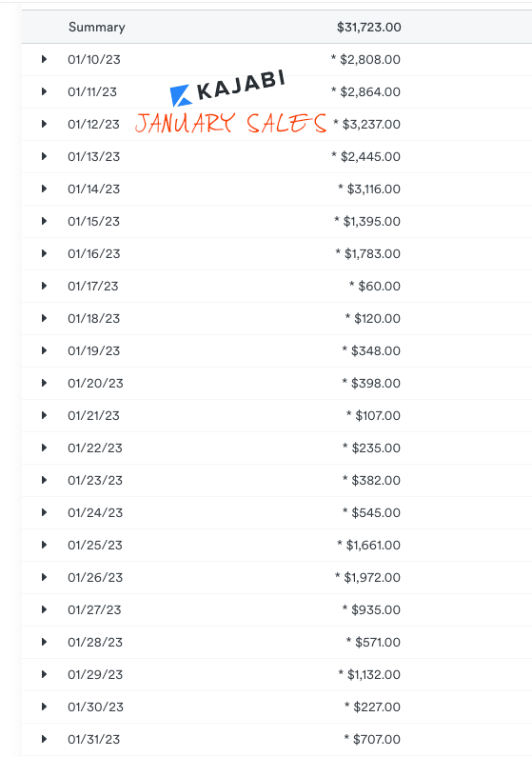Expand the 01/12/23 disclosure triangle
This screenshot has width=532, height=757.
[x=44, y=124]
